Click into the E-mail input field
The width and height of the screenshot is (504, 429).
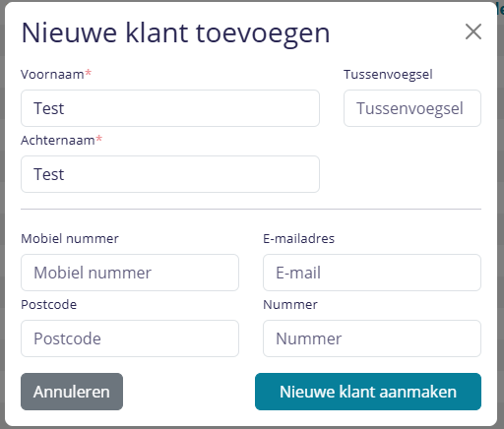click(x=372, y=273)
